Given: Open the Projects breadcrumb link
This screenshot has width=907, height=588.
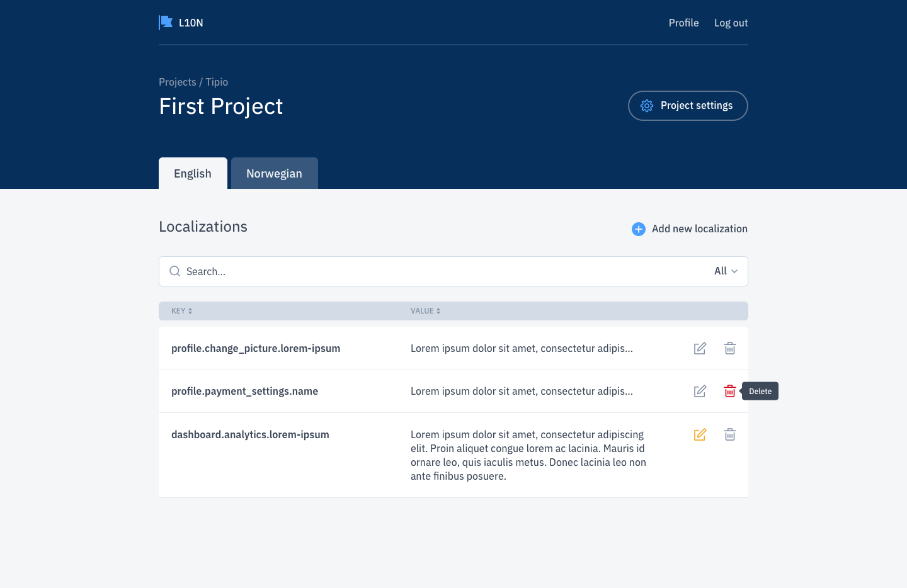Looking at the screenshot, I should pyautogui.click(x=176, y=82).
